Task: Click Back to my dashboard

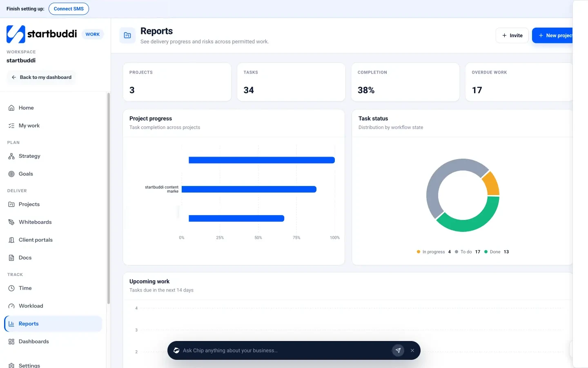Action: (x=41, y=77)
